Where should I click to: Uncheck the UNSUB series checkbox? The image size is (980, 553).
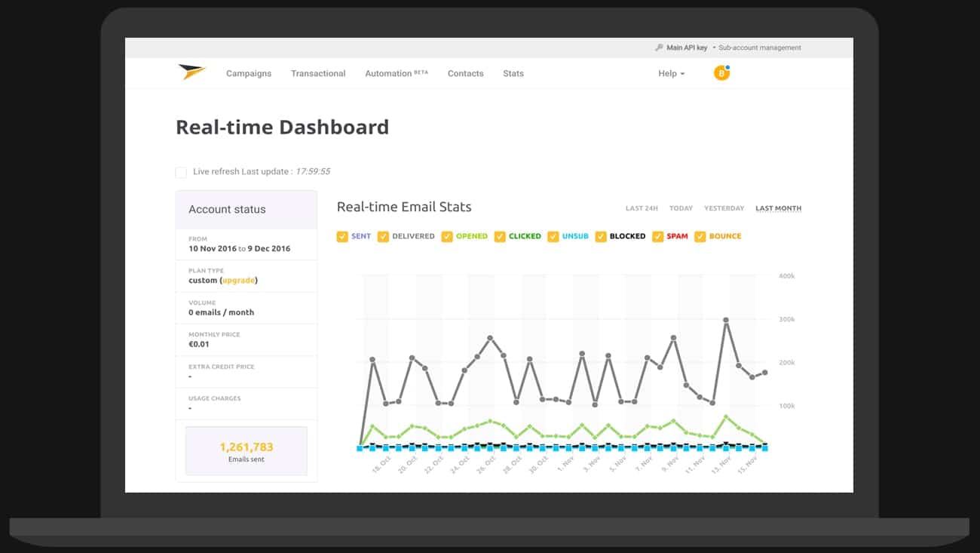point(553,236)
